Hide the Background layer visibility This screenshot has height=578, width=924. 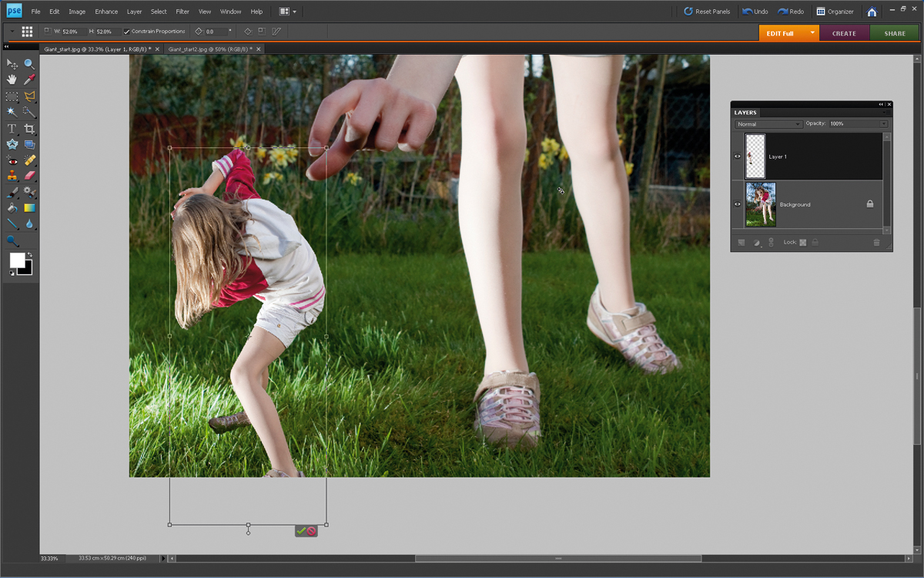738,204
